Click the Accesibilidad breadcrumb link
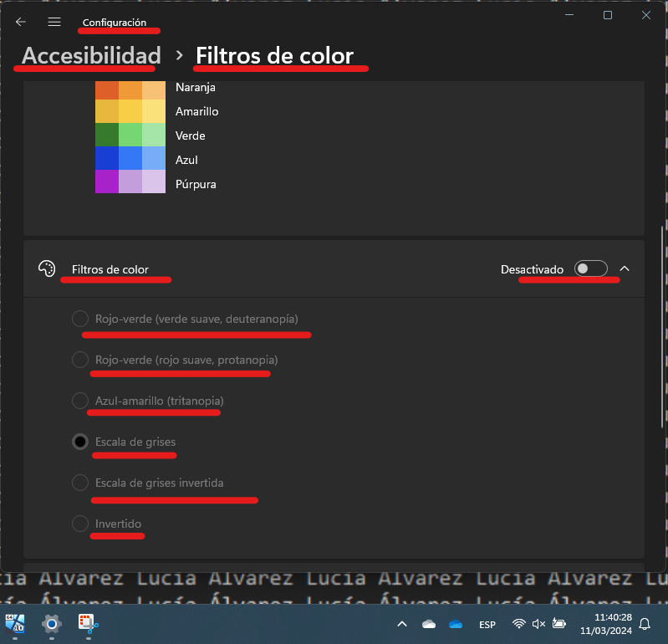The height and width of the screenshot is (644, 668). click(x=92, y=55)
